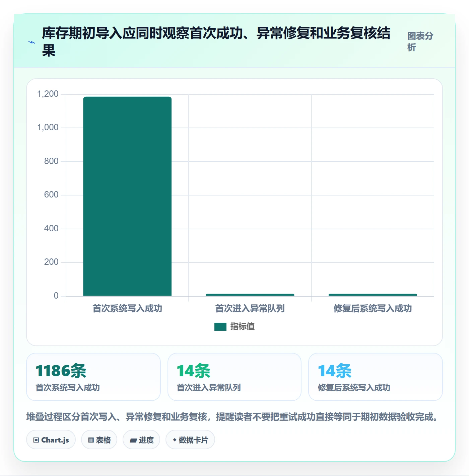The height and width of the screenshot is (476, 469).
Task: Click the 首次系统写入成功 caption under 1186条
Action: (68, 388)
